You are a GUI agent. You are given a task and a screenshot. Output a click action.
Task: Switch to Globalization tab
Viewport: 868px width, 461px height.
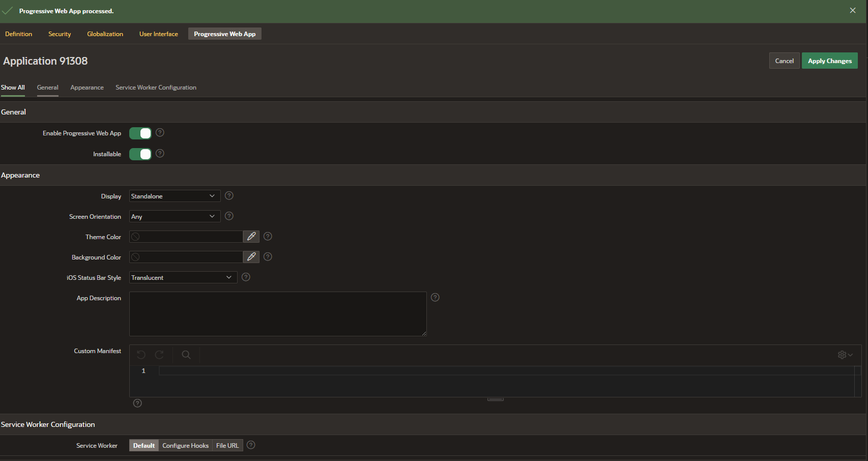click(105, 34)
